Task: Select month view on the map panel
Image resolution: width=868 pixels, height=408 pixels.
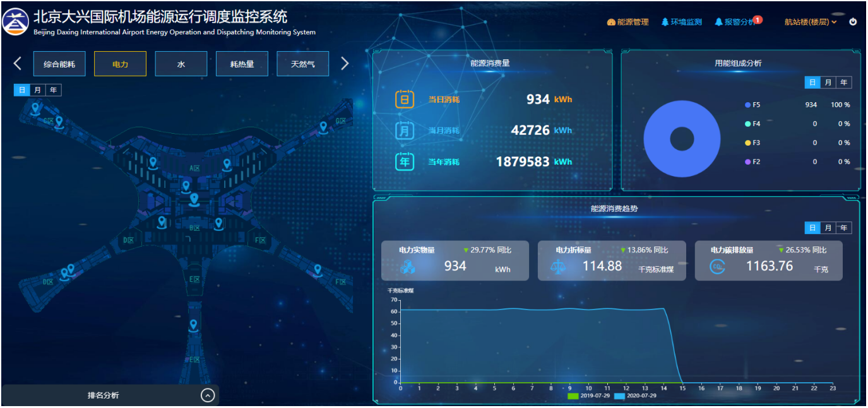Action: (37, 90)
